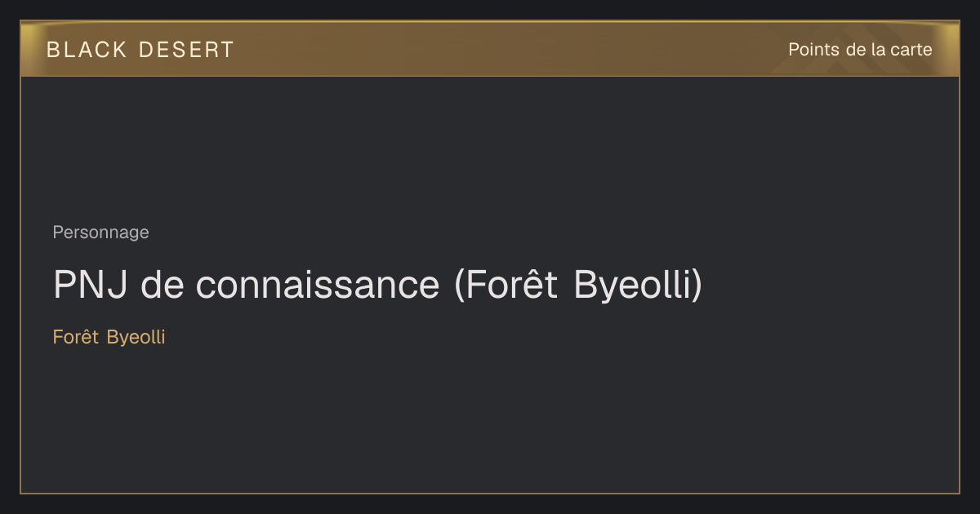Viewport: 980px width, 514px height.
Task: Click the word Byeolli in the subtitle
Action: 136,337
